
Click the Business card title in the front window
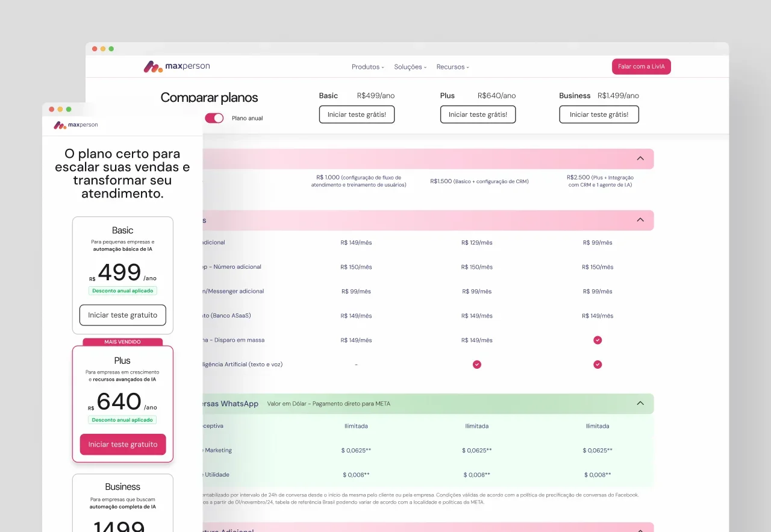(123, 487)
